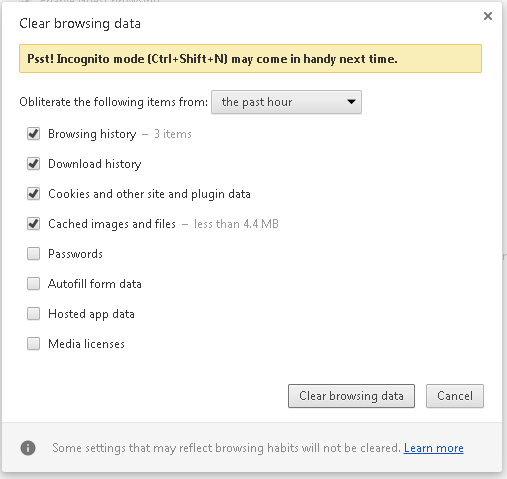Click the yellow Incognito mode tip banner

point(250,59)
